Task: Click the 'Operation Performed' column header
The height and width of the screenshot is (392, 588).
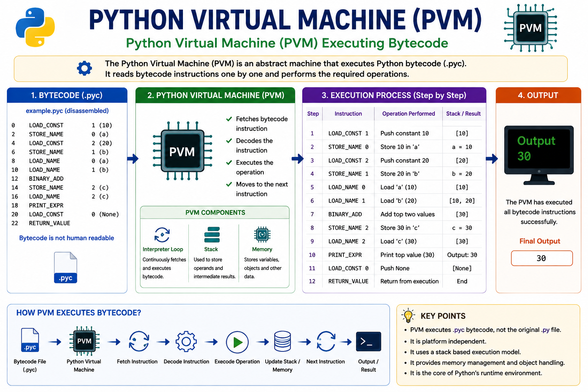Action: 408,114
